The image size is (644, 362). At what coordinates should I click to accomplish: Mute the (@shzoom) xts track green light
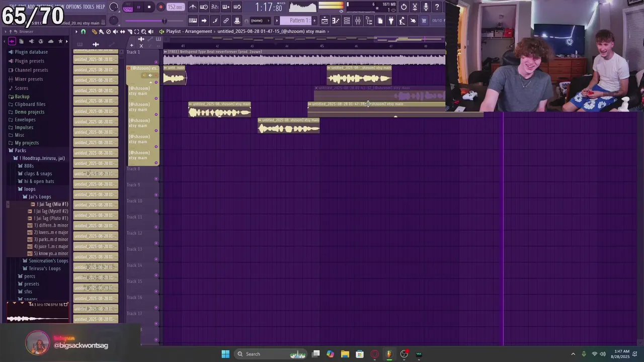(x=156, y=82)
